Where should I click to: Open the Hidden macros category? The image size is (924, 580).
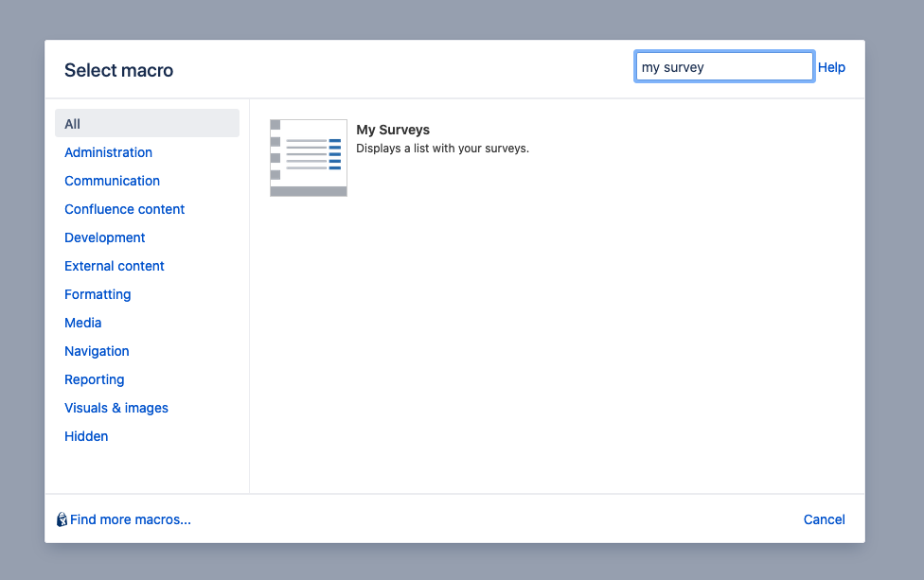click(86, 436)
